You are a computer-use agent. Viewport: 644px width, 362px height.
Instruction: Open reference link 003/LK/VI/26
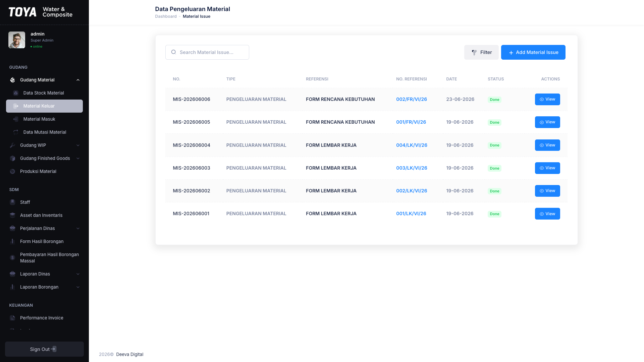(412, 168)
